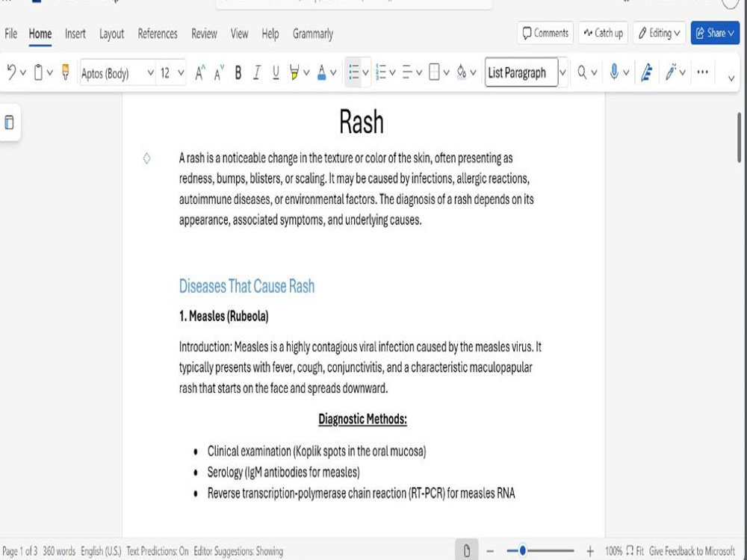Image resolution: width=747 pixels, height=560 pixels.
Task: Switch to the Layout tab
Action: (111, 34)
